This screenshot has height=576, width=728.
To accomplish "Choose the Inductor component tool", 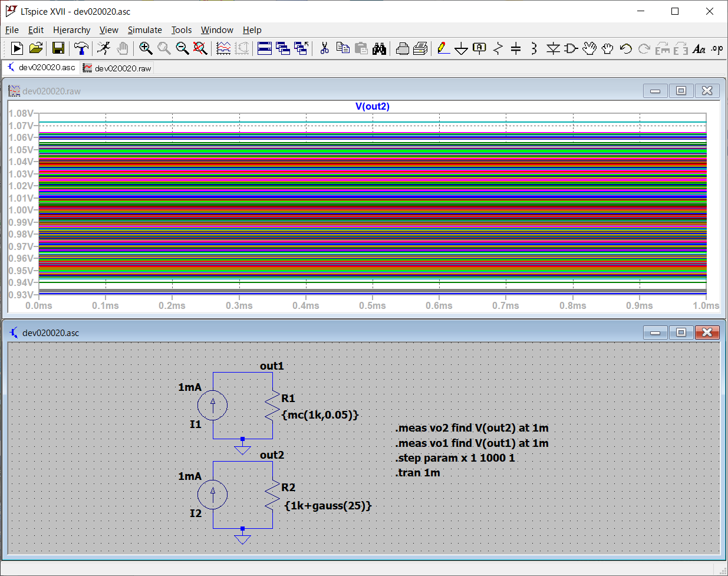I will click(533, 48).
